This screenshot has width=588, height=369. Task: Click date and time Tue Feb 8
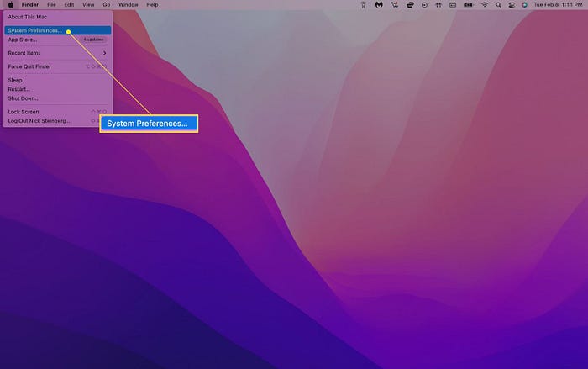pos(558,5)
